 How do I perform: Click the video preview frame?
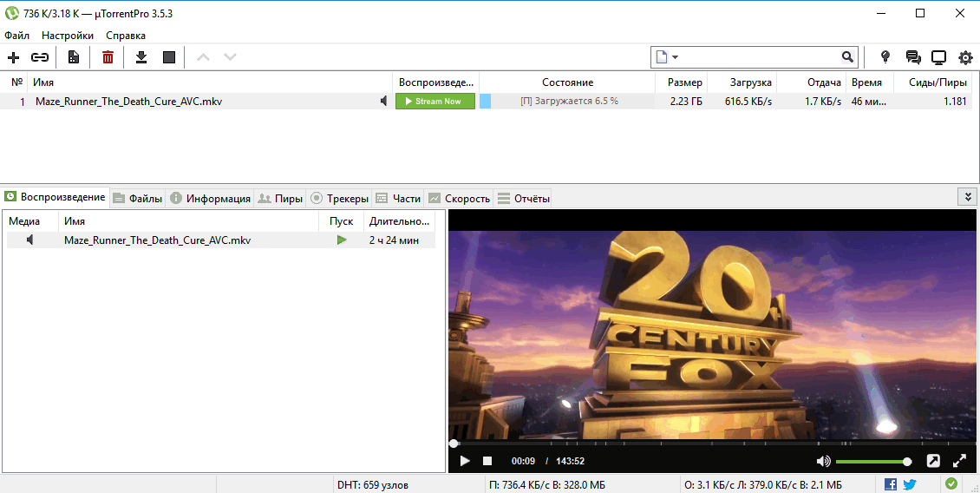[712, 335]
